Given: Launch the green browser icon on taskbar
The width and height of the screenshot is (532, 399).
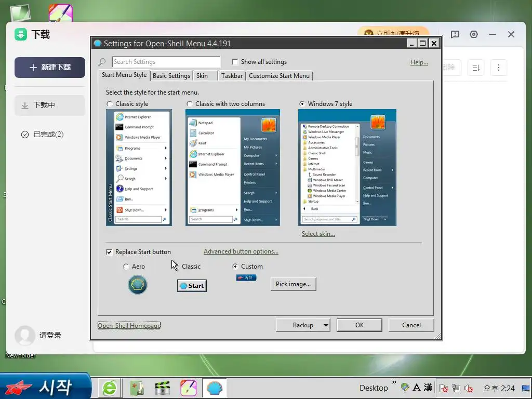Looking at the screenshot, I should pos(110,388).
